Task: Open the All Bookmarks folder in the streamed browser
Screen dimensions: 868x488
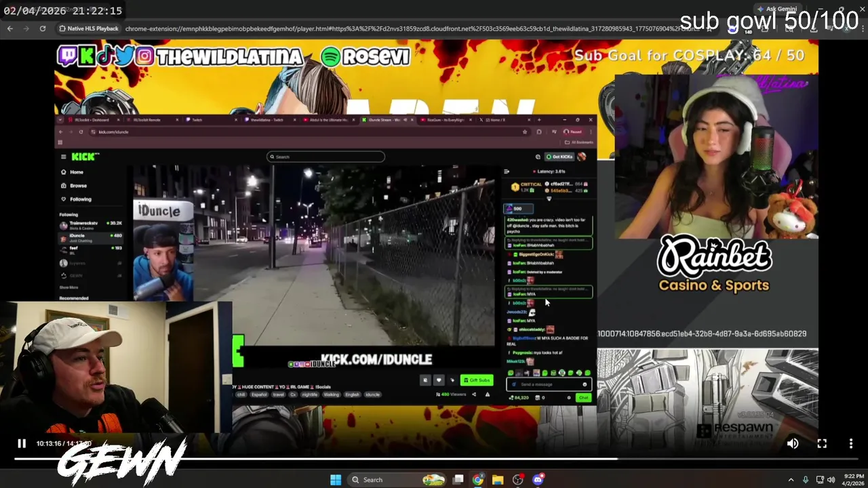Action: (578, 142)
